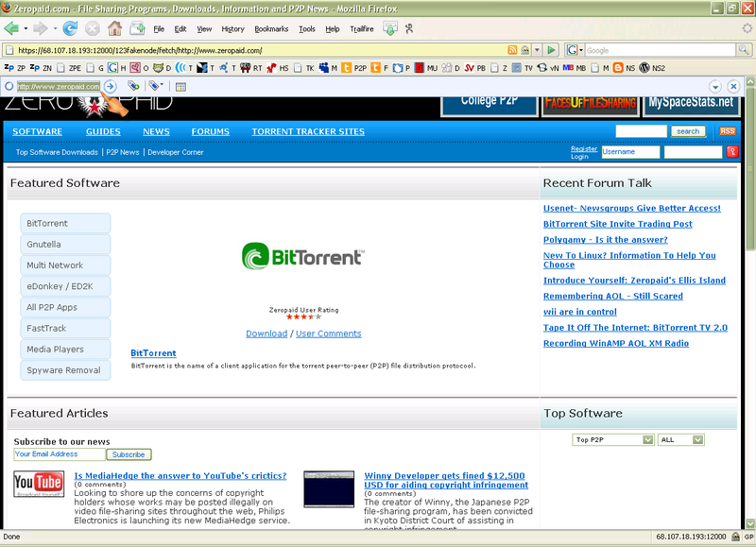The width and height of the screenshot is (756, 547).
Task: Open the ZN bookmark
Action: [x=41, y=68]
